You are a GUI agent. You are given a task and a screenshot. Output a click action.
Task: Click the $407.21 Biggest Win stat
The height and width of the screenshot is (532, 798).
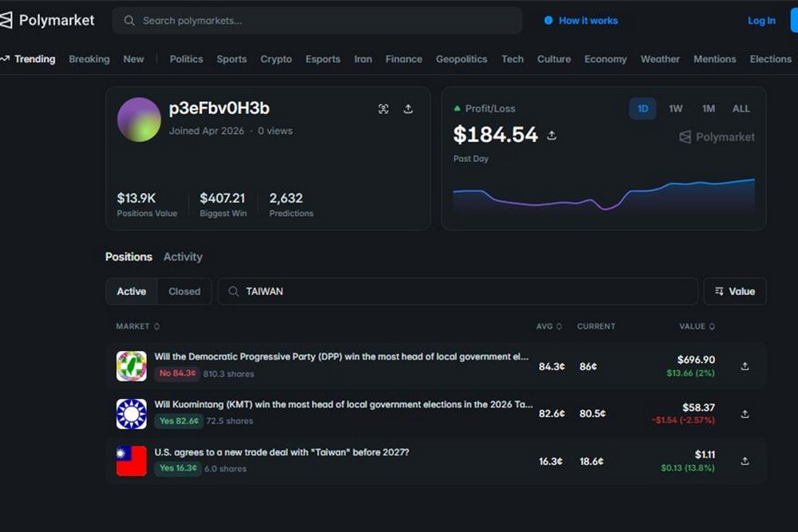[x=223, y=204]
